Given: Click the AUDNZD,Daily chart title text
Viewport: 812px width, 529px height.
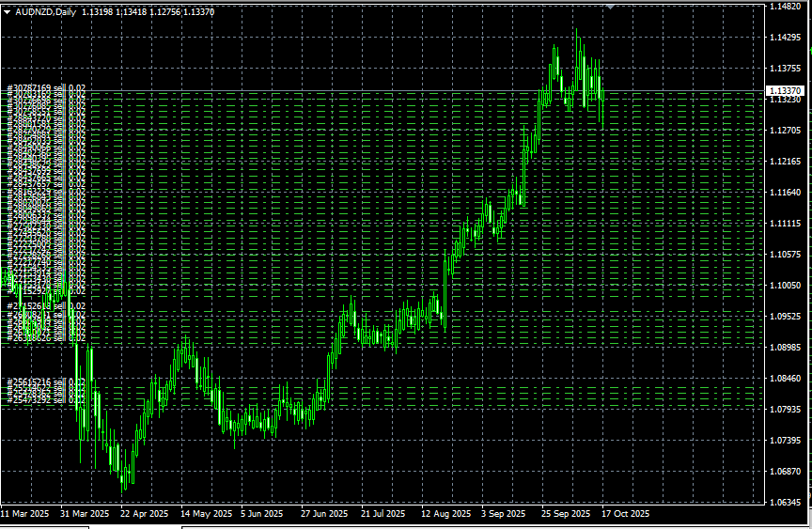Looking at the screenshot, I should (x=47, y=12).
